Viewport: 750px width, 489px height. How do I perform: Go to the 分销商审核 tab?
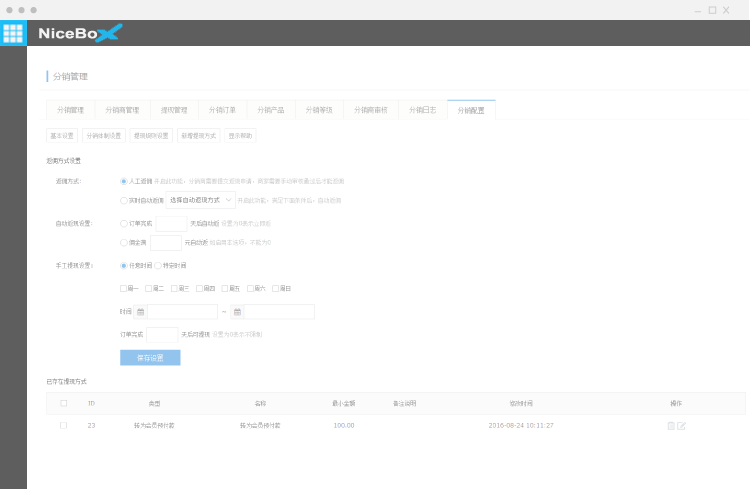[373, 110]
